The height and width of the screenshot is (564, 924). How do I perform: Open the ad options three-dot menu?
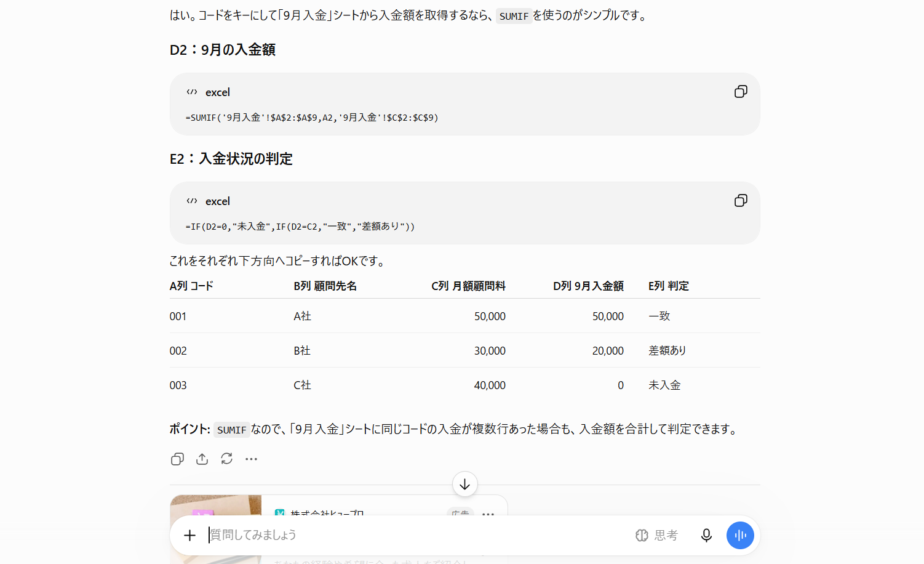(x=488, y=514)
